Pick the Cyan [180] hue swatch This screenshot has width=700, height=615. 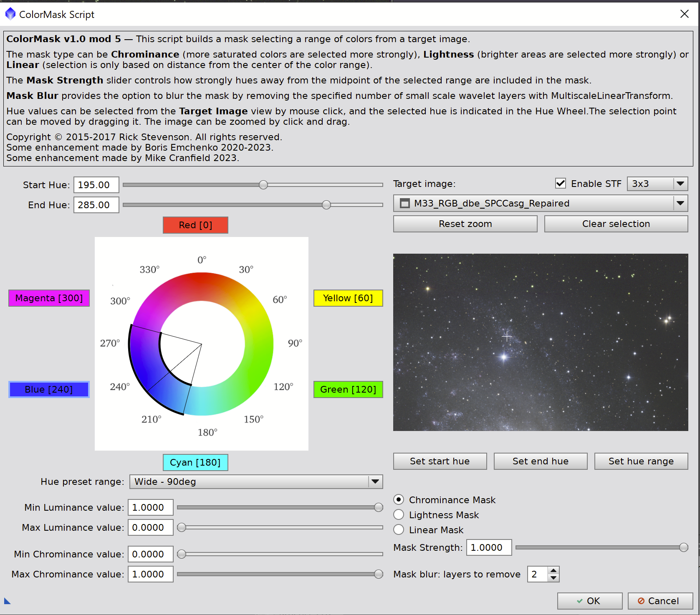coord(195,462)
